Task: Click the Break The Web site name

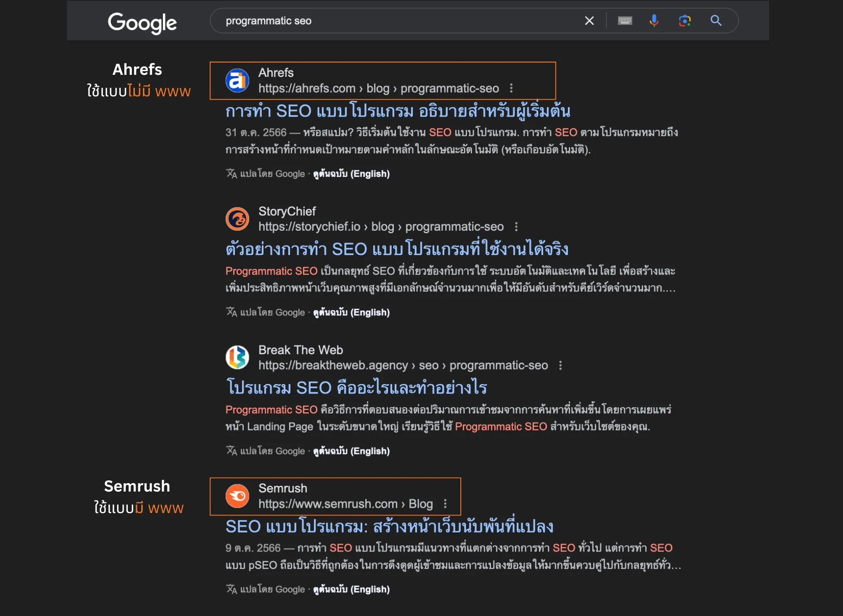Action: (x=301, y=350)
